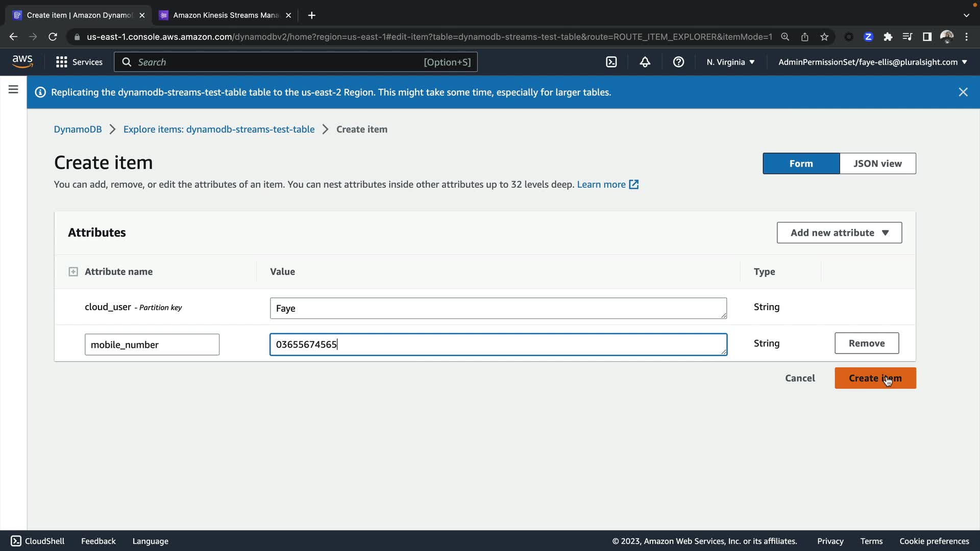Switch to Amazon Kinesis Streams tab
The image size is (980, 551).
coord(226,15)
